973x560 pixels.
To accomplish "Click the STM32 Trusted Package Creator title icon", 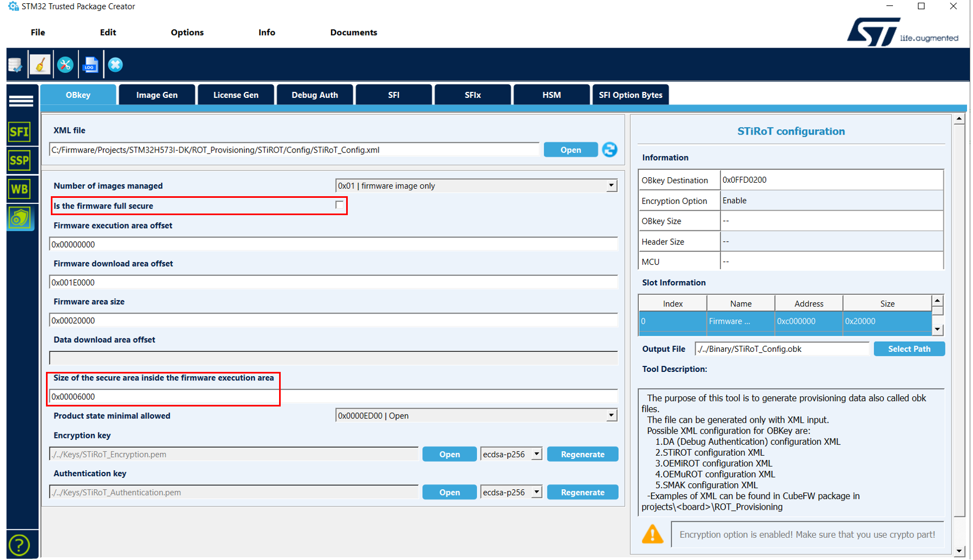I will 13,6.
